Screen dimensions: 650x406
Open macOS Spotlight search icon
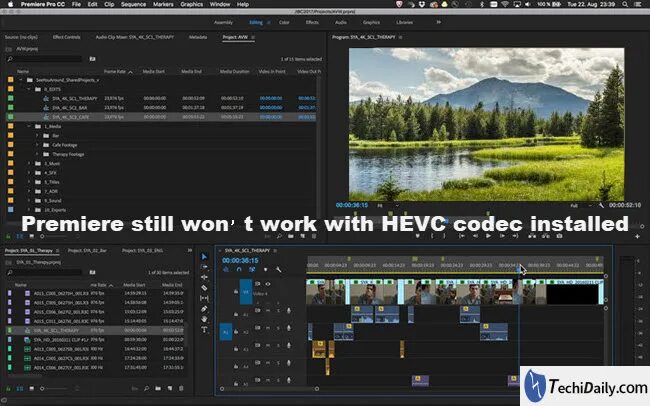(625, 4)
